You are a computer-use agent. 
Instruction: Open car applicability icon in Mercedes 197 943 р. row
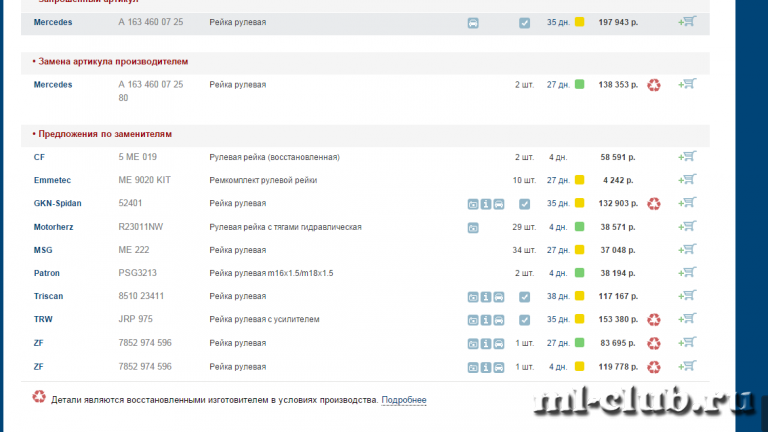pos(473,23)
